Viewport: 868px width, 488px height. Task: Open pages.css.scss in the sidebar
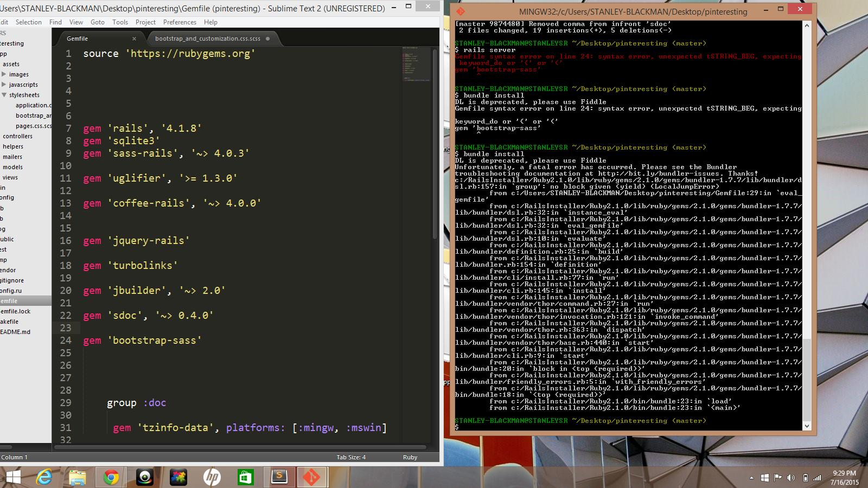[34, 126]
